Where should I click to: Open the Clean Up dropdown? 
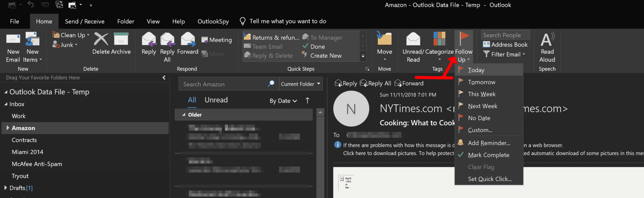tap(71, 35)
